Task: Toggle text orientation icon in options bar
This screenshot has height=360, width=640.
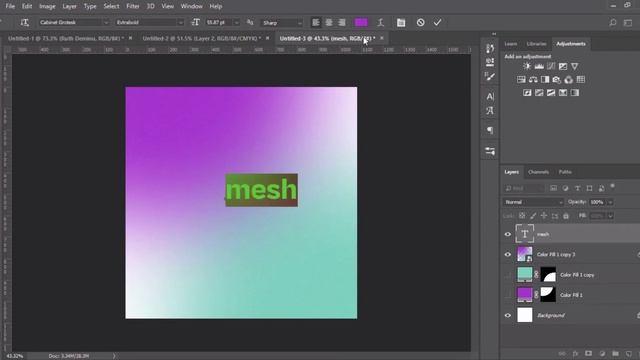Action: pos(24,22)
